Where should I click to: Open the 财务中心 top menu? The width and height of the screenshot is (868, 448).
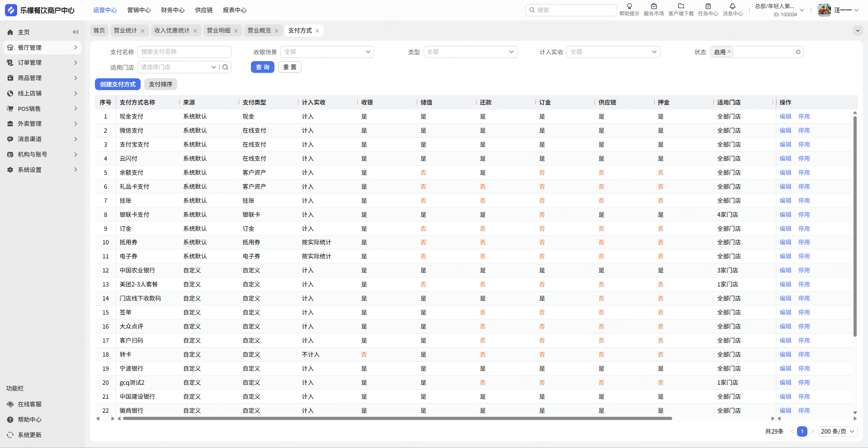pyautogui.click(x=173, y=10)
